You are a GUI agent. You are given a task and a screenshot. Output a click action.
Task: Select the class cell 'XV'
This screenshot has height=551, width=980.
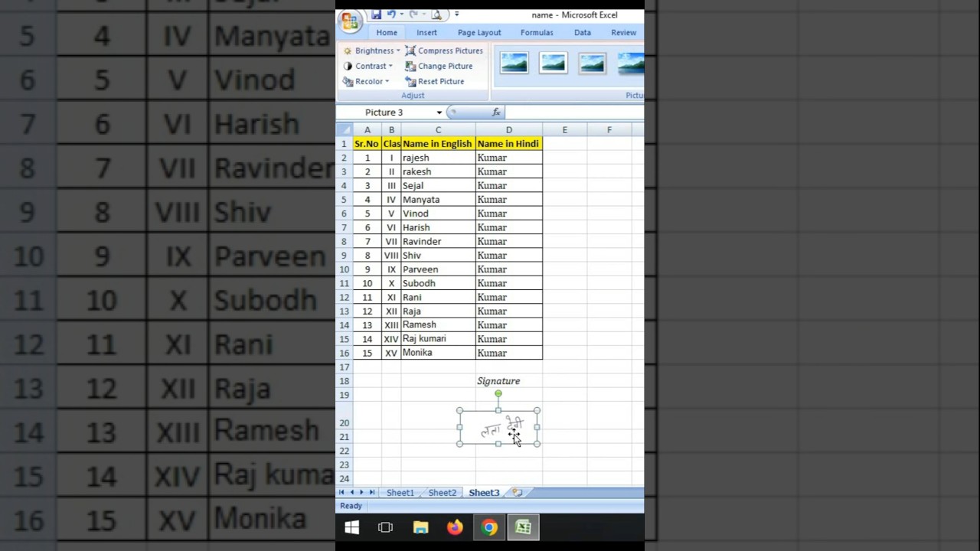coord(391,353)
